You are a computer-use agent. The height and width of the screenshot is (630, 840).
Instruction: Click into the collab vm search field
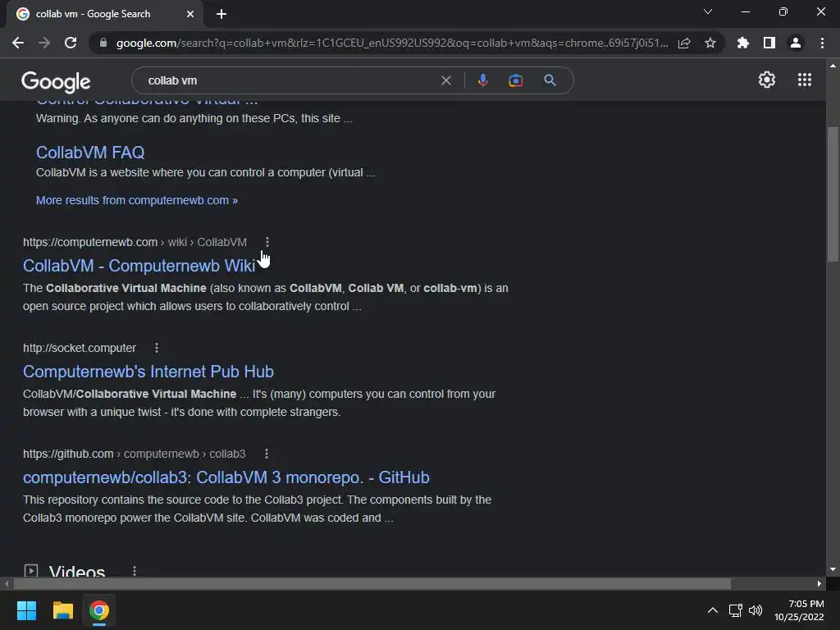tap(290, 80)
